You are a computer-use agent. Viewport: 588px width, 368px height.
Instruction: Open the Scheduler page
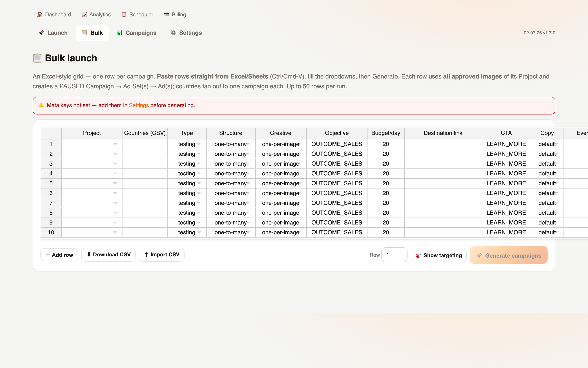point(137,14)
